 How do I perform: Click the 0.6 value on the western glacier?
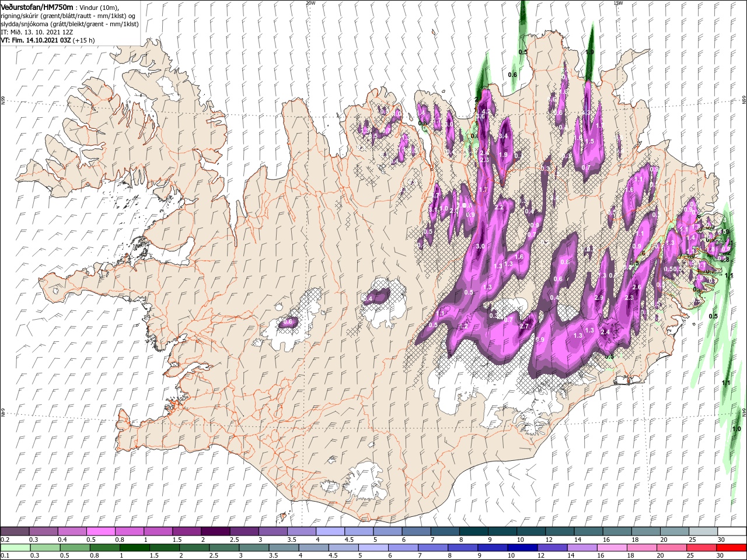click(x=288, y=321)
